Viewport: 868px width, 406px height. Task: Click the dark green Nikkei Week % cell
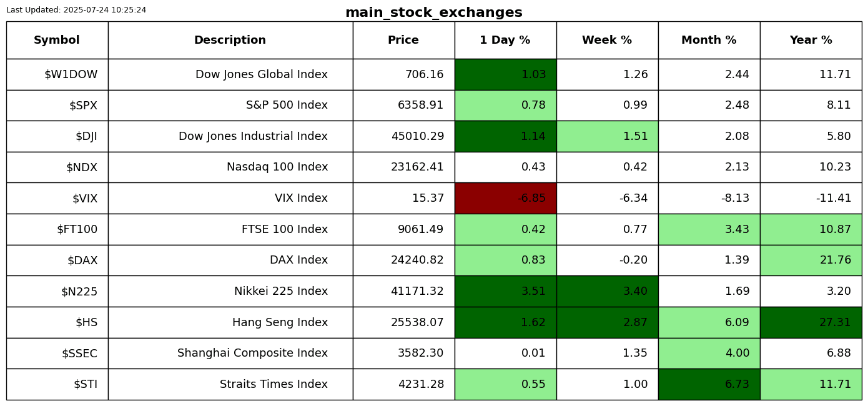[607, 291]
